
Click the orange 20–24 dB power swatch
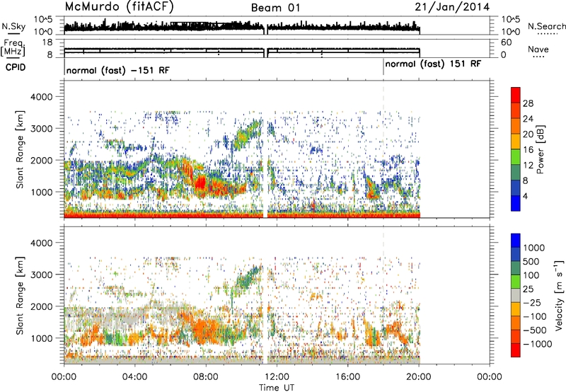516,126
